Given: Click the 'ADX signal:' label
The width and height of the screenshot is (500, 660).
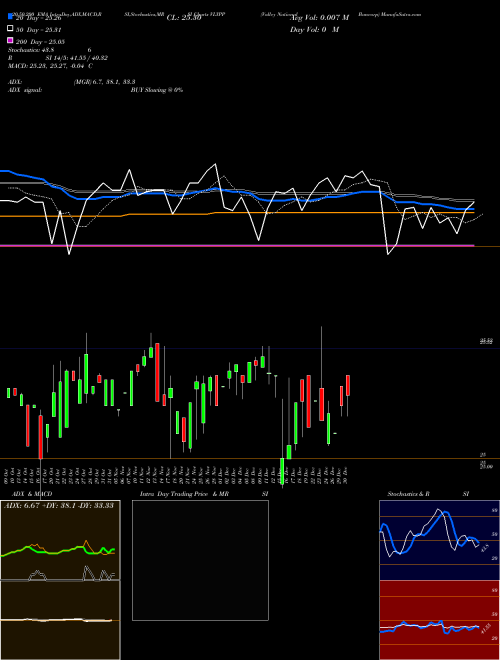Looking at the screenshot, I should click(25, 90).
